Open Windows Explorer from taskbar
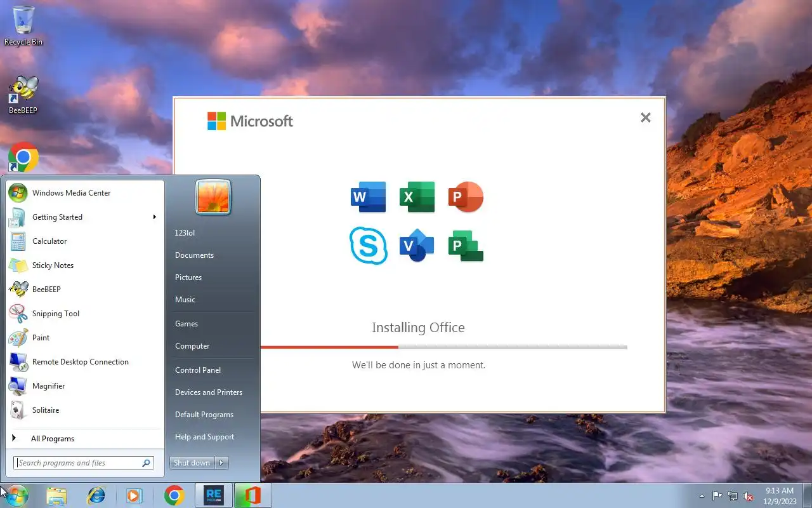812x508 pixels. 56,496
